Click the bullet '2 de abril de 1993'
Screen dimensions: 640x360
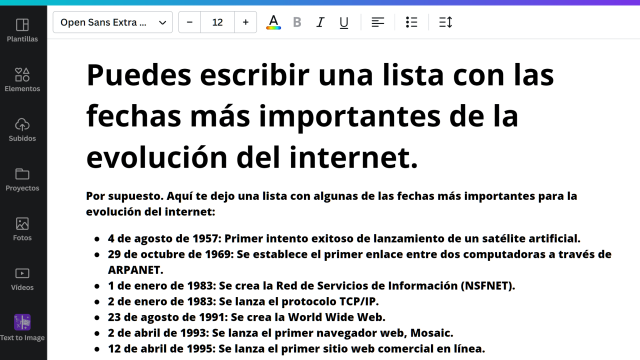[280, 333]
